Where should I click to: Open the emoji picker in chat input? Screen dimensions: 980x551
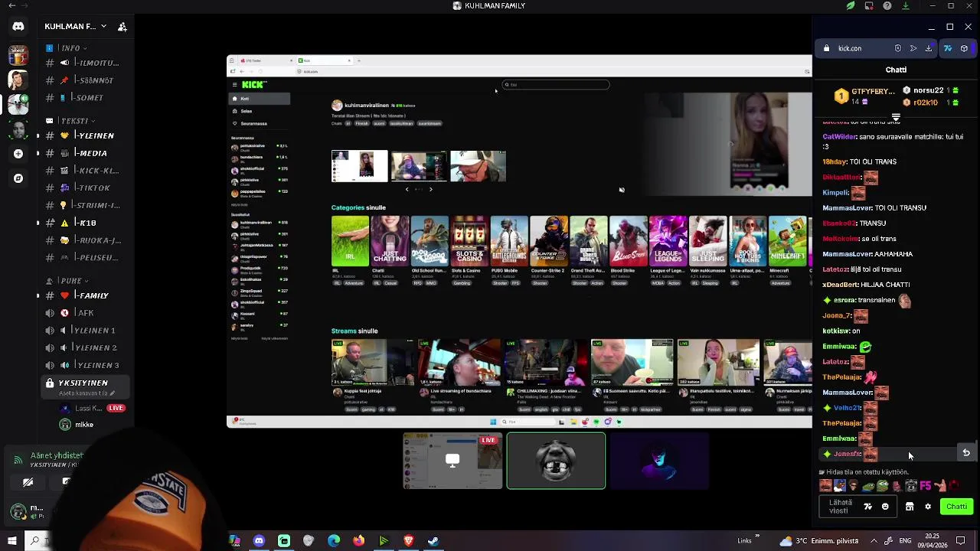click(x=885, y=507)
